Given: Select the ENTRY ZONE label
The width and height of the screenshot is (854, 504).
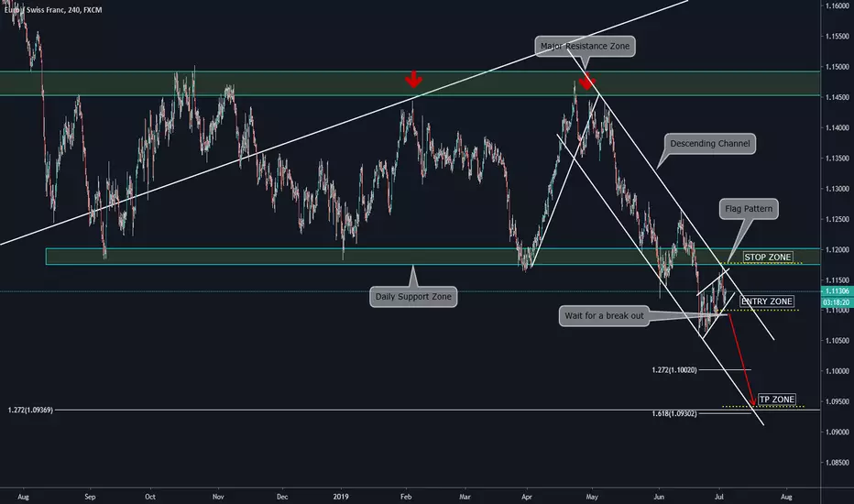Looking at the screenshot, I should [766, 301].
